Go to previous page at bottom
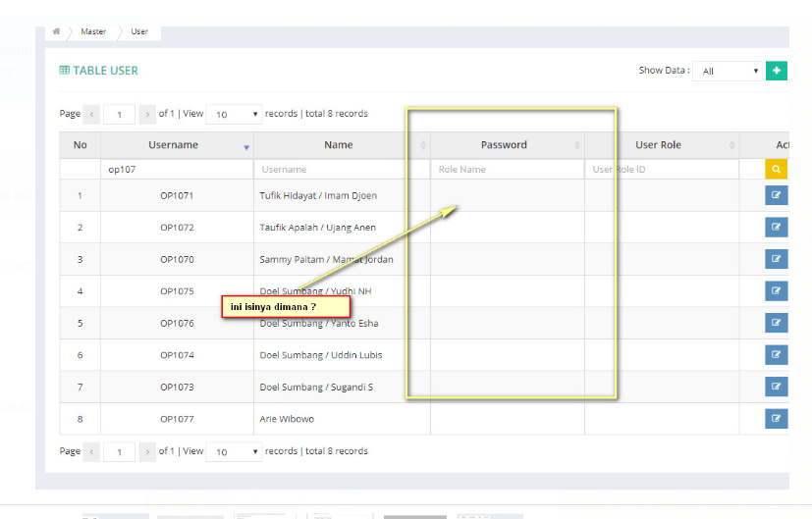Image resolution: width=812 pixels, height=519 pixels. [92, 452]
